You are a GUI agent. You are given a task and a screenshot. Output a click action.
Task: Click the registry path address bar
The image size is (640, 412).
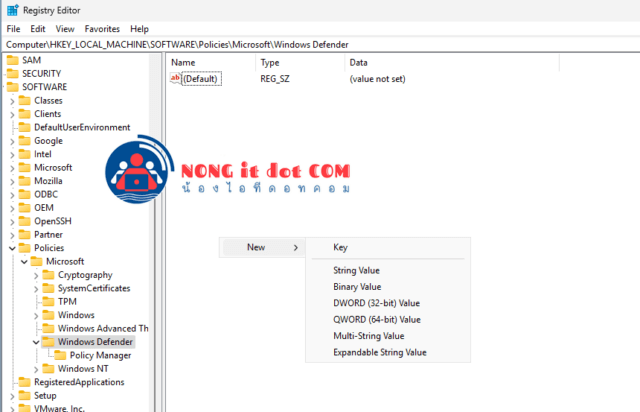point(321,45)
